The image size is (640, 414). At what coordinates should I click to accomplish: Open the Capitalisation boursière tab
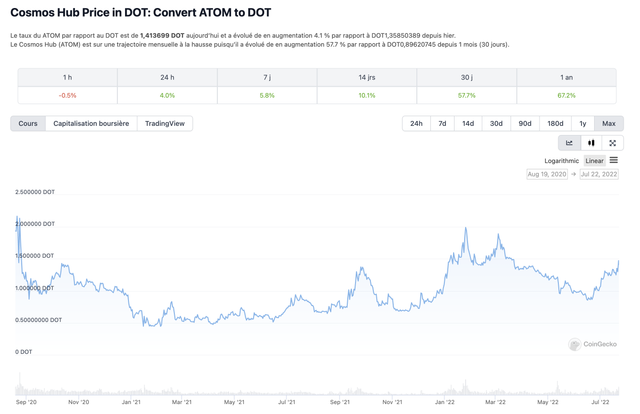[x=91, y=123]
